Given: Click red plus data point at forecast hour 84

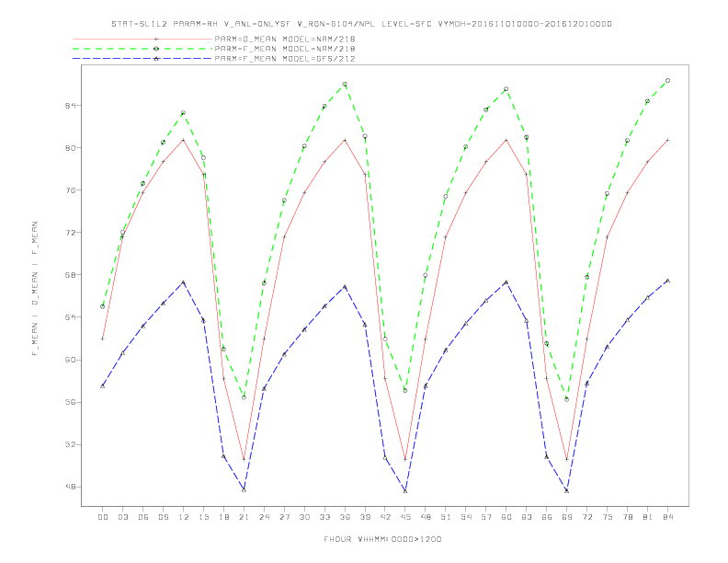Looking at the screenshot, I should 667,140.
